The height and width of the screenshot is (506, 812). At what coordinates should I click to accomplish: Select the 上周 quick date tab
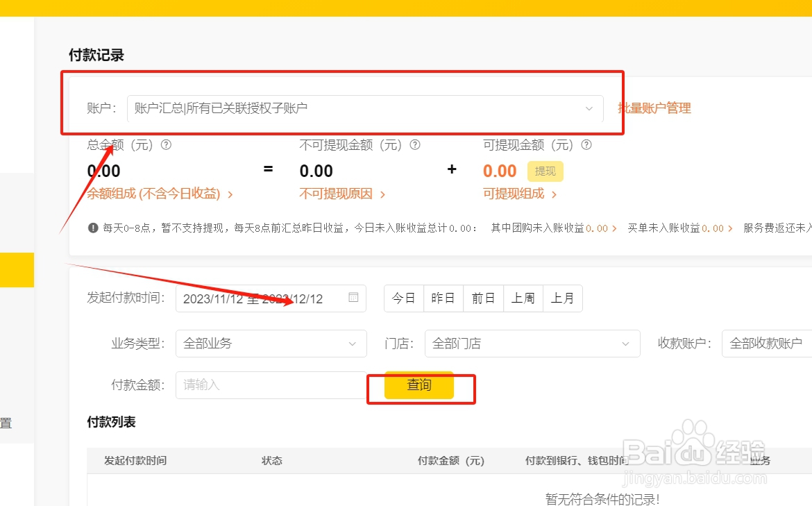pyautogui.click(x=523, y=298)
